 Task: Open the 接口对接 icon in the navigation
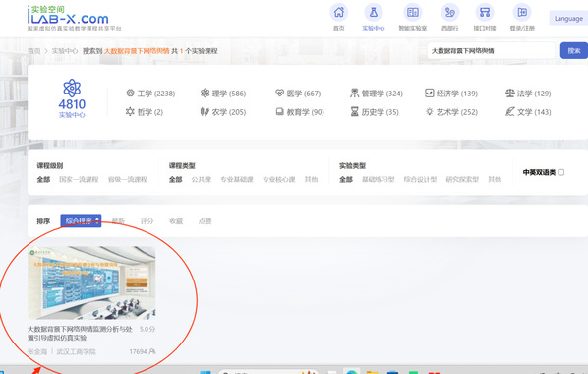tap(485, 13)
